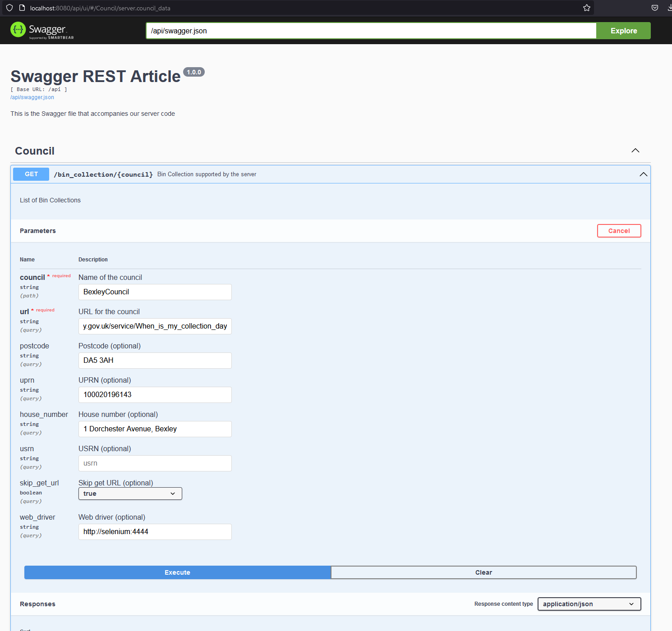The width and height of the screenshot is (672, 631).
Task: Click 'Bin Collection supported by the server' summary
Action: (207, 174)
